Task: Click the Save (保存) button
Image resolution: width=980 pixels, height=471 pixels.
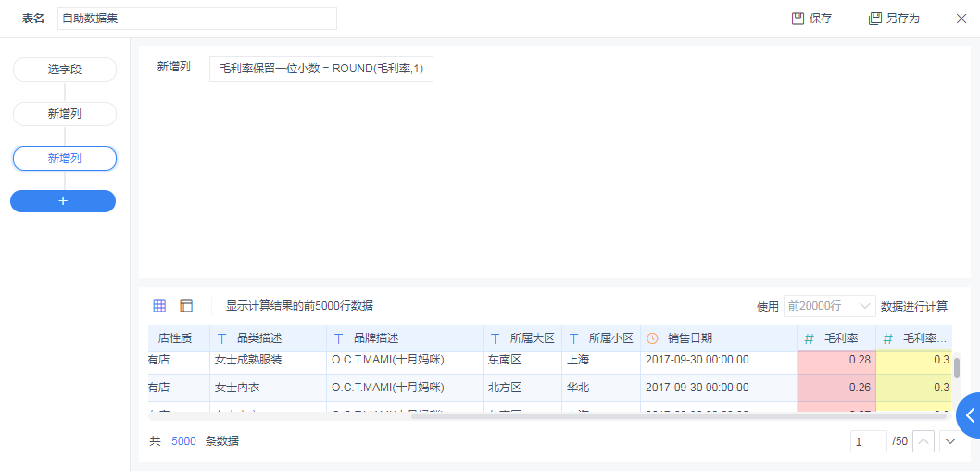Action: [811, 19]
